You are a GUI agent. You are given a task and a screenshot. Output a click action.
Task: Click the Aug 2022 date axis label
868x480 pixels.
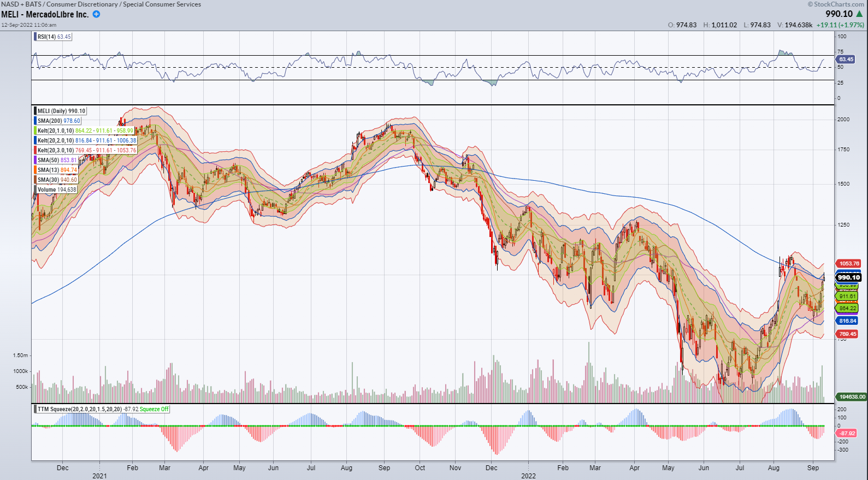774,467
